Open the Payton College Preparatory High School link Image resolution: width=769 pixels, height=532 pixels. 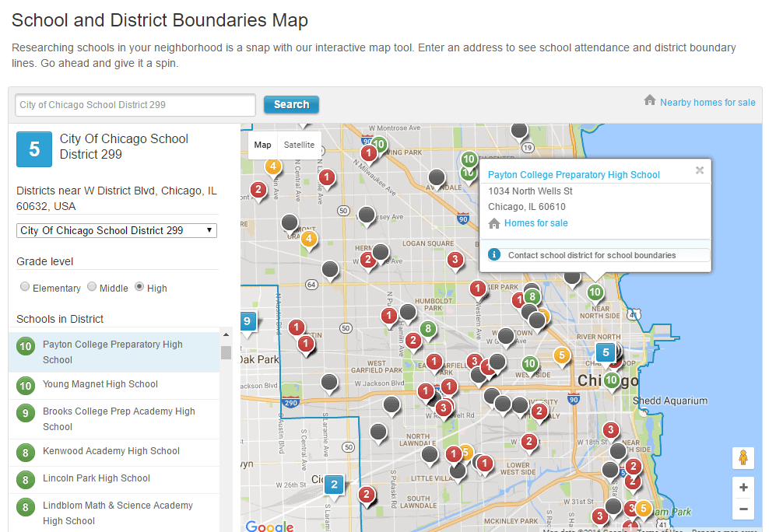click(574, 175)
